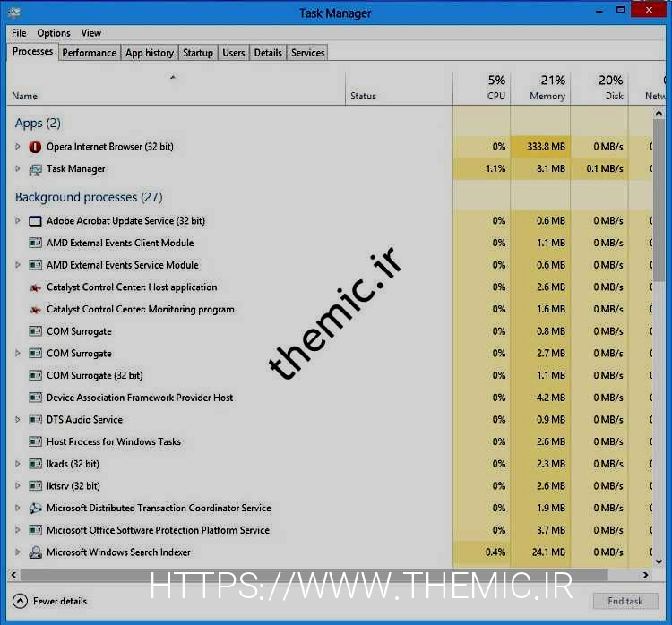Click the Background processes (27) heading
Viewport: 672px width, 625px height.
(x=89, y=197)
